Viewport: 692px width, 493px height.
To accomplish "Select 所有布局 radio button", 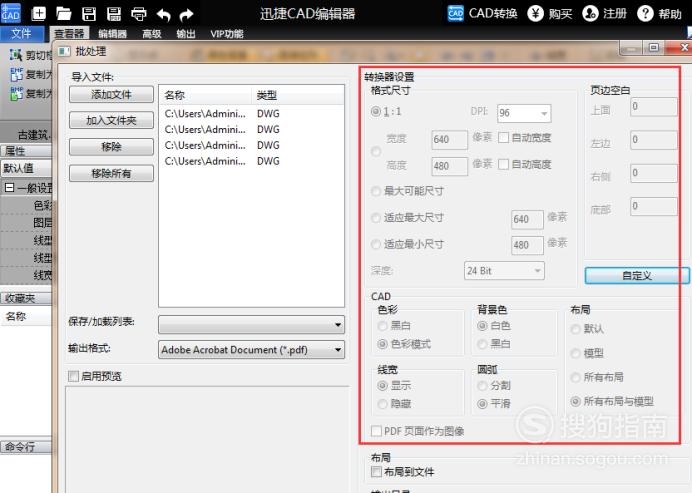I will pos(575,377).
